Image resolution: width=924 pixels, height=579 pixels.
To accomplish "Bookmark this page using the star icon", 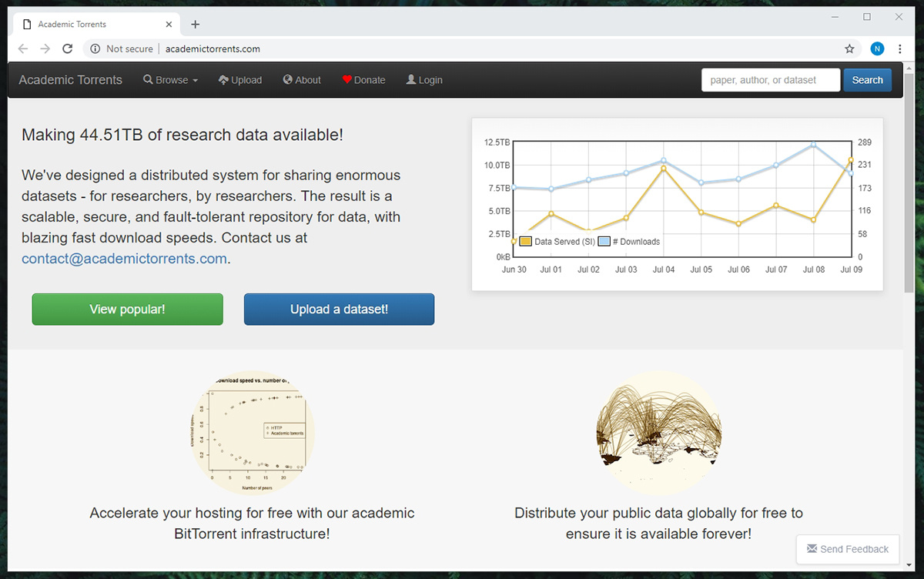I will point(849,49).
